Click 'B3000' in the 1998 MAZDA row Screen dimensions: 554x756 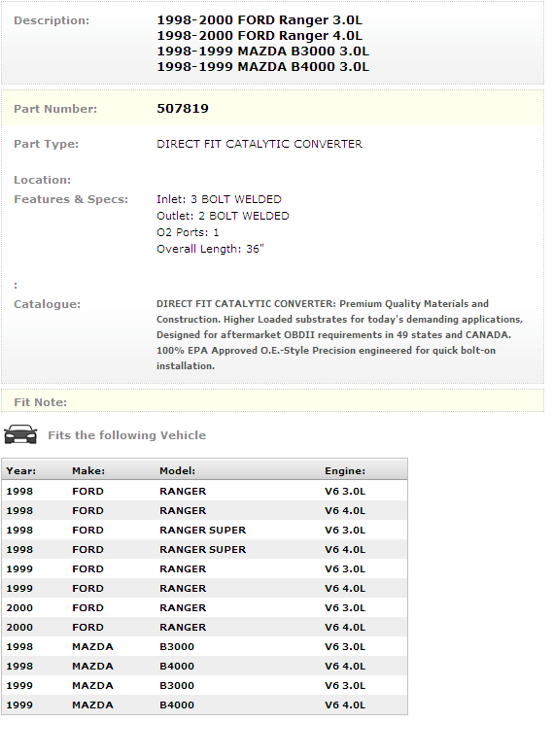click(x=177, y=646)
